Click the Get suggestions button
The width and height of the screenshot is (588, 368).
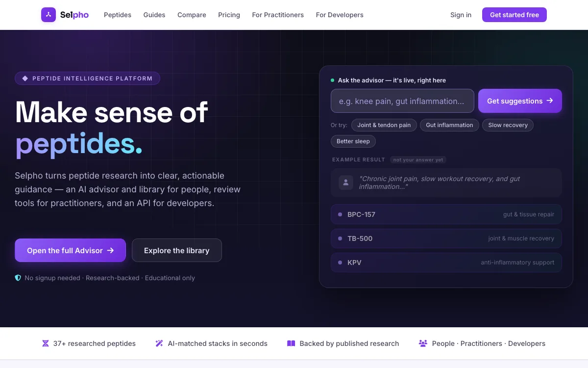coord(520,101)
